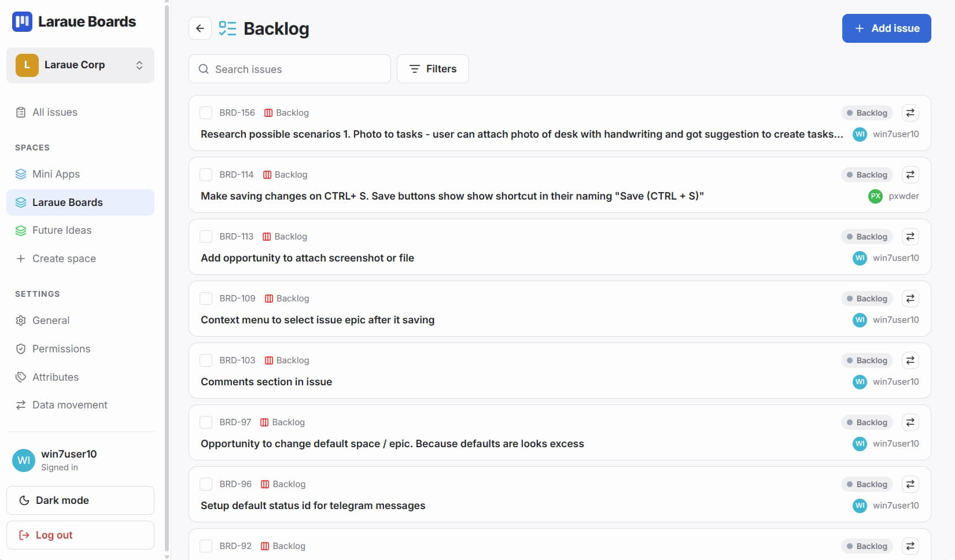955x560 pixels.
Task: Check the BRD-92 issue checkbox
Action: tap(206, 546)
